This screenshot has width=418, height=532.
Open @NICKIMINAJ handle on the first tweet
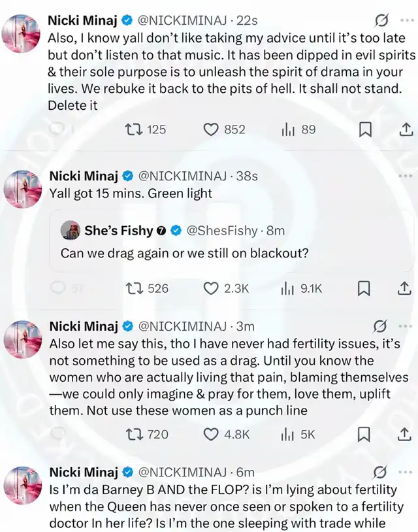point(185,21)
